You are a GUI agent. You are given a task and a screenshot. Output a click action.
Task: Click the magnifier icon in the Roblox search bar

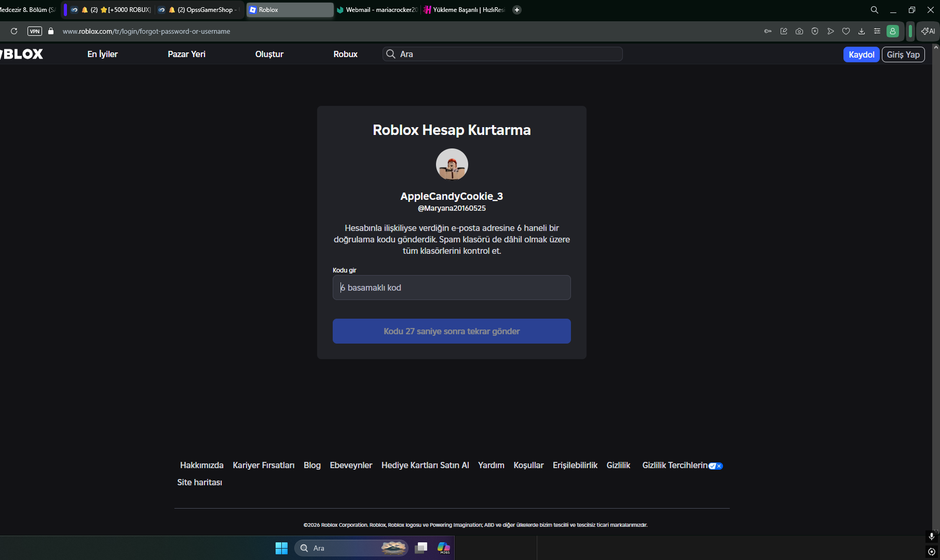391,54
